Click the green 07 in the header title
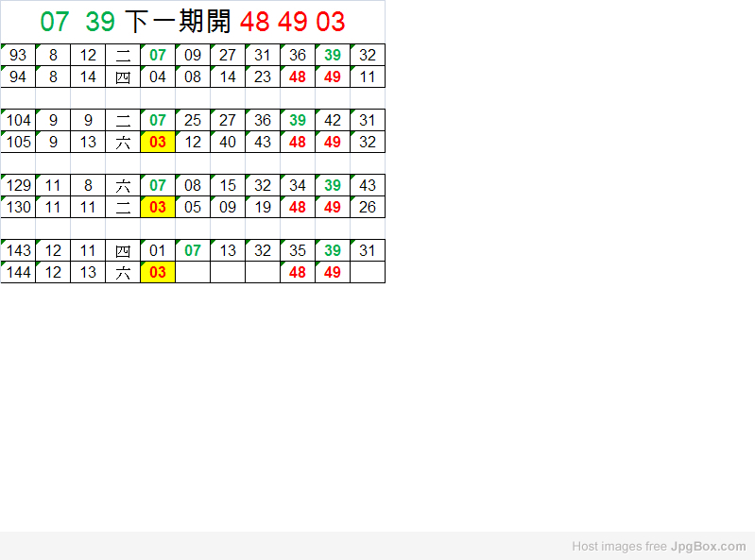The height and width of the screenshot is (560, 755). click(55, 22)
